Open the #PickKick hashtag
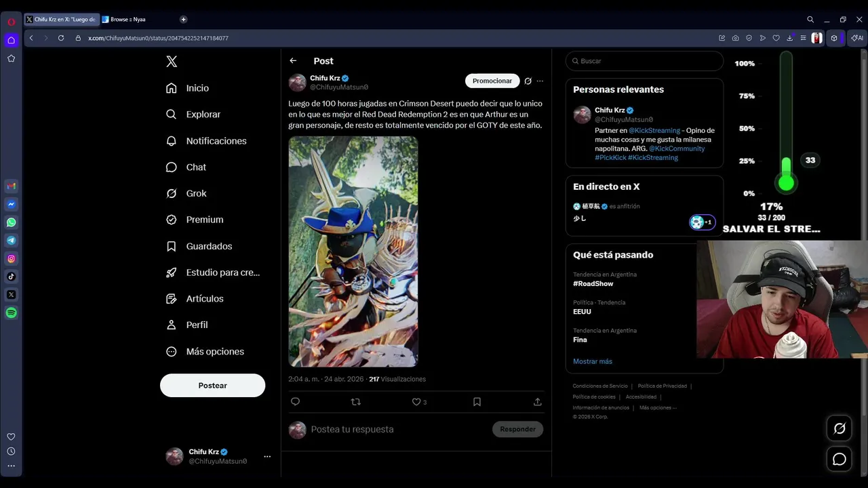868x488 pixels. pos(610,157)
